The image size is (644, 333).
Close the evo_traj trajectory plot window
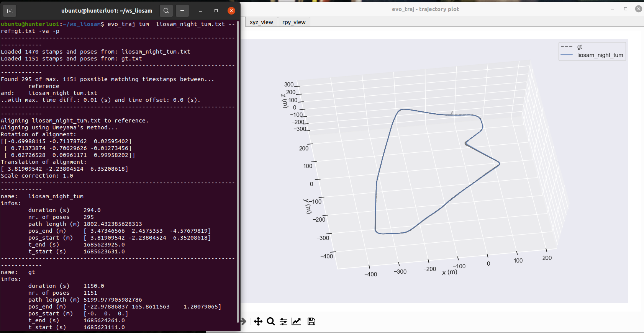pyautogui.click(x=639, y=9)
